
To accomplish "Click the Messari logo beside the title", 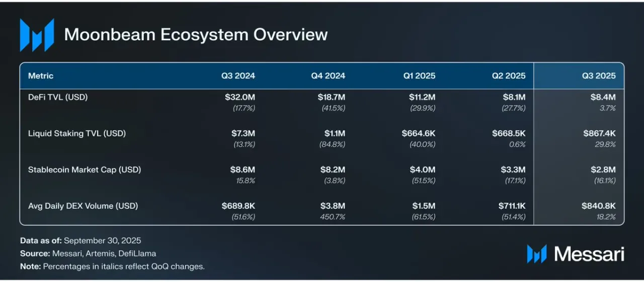I will 37,35.
